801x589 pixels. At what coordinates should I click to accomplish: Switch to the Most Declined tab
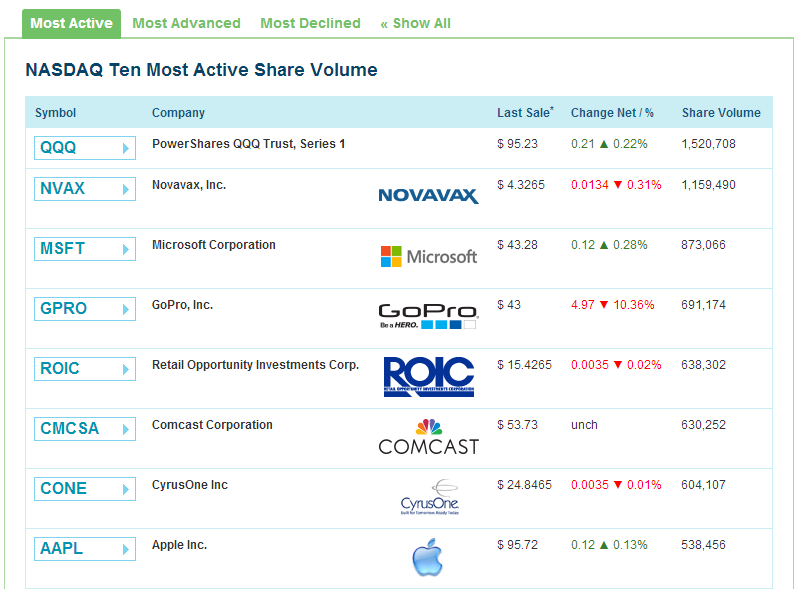pos(310,23)
